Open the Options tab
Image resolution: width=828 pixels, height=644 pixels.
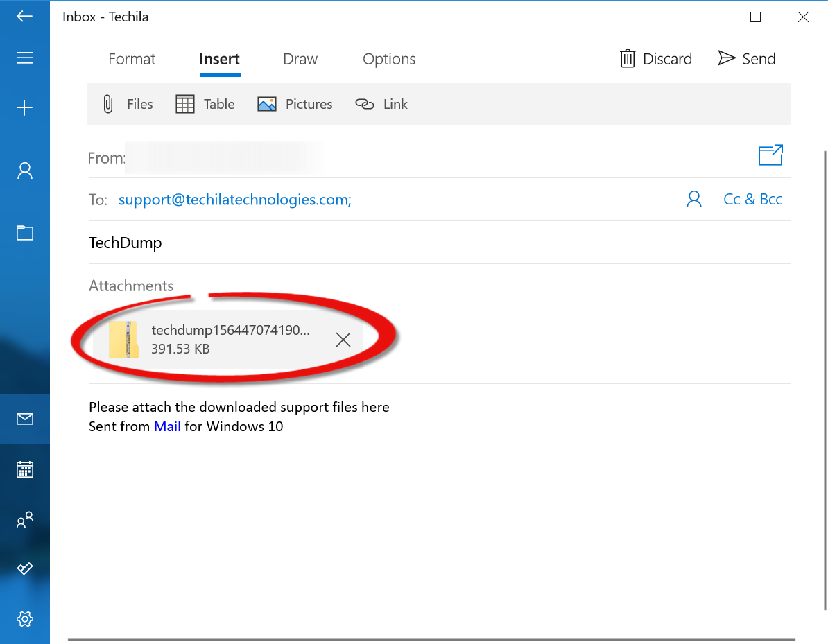tap(389, 60)
